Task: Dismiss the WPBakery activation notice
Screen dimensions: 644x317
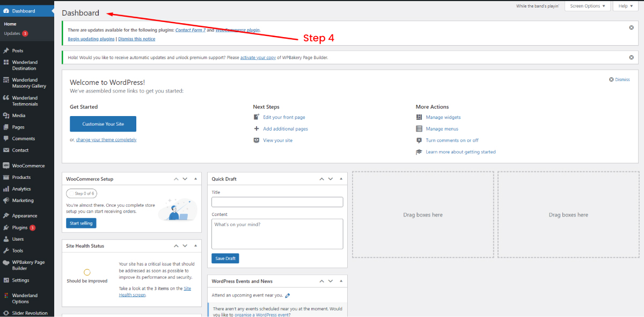Action: pos(631,57)
